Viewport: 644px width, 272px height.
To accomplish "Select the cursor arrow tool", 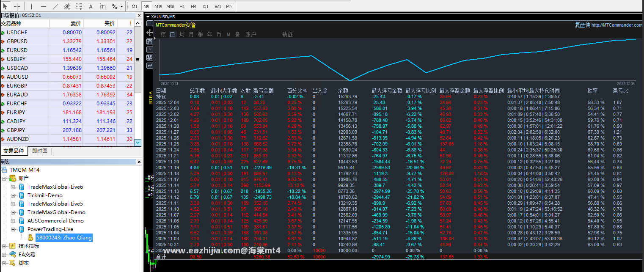I will (x=5, y=6).
